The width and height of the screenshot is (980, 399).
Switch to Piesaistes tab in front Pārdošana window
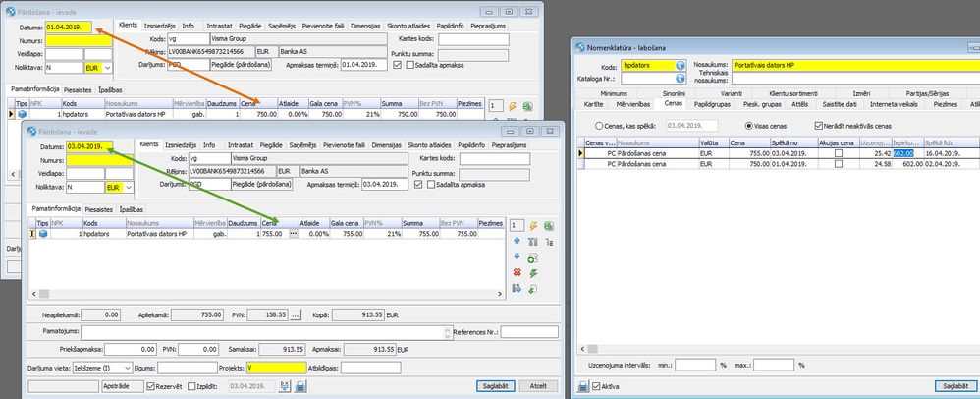(x=99, y=209)
